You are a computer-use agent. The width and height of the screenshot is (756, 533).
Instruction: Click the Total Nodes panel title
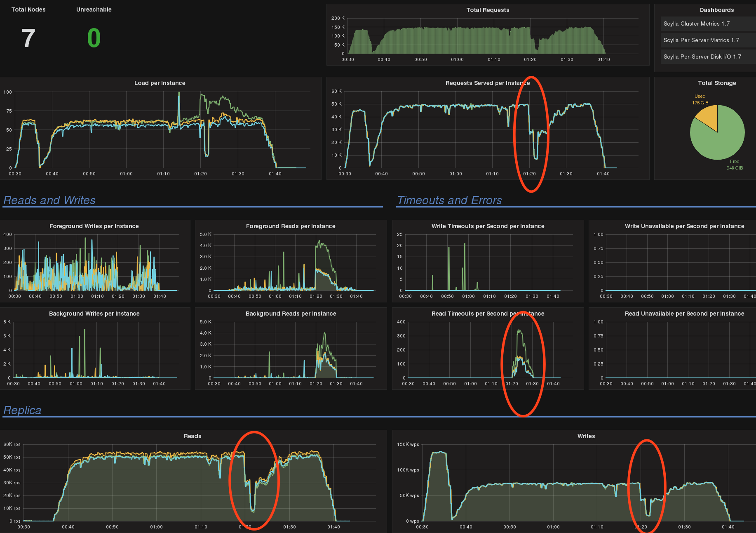pos(28,9)
